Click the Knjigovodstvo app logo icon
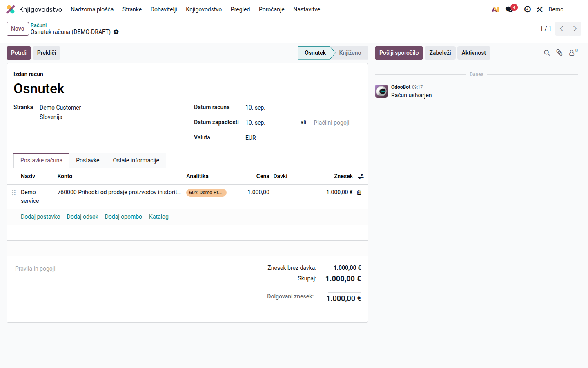The height and width of the screenshot is (368, 588). 11,9
